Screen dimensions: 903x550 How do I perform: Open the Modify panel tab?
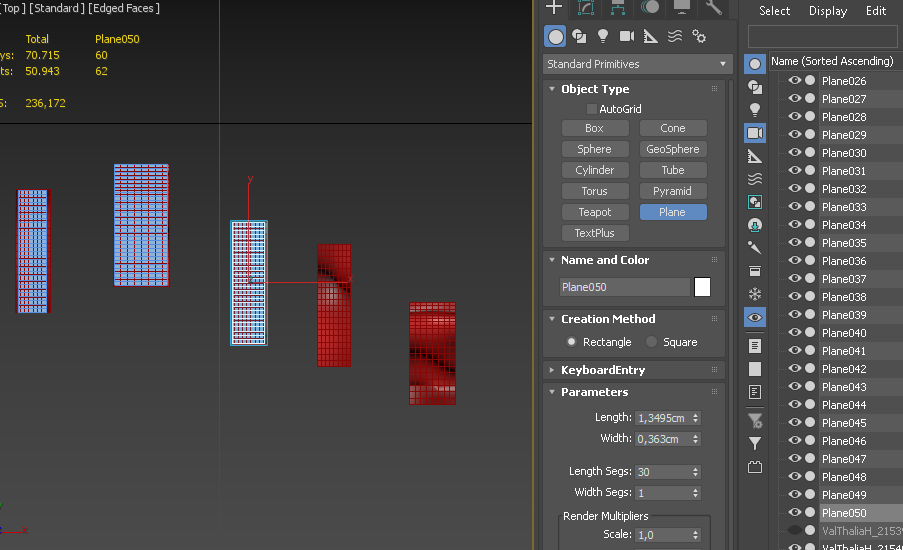pyautogui.click(x=586, y=7)
